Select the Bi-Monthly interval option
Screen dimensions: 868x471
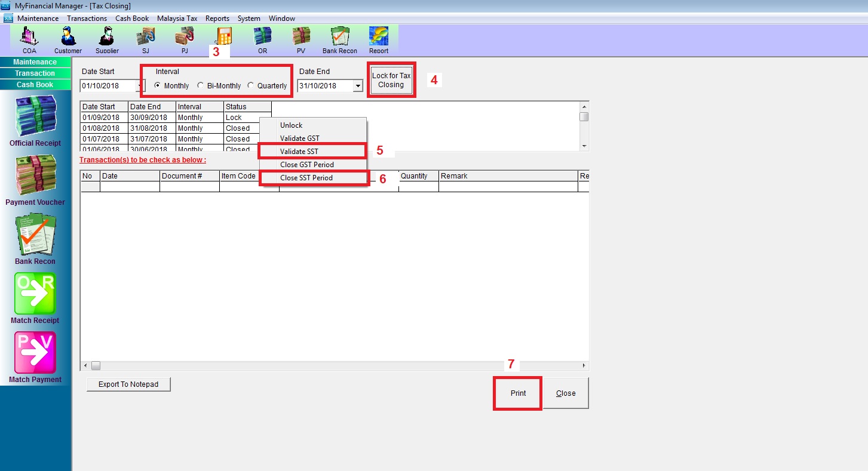tap(201, 86)
